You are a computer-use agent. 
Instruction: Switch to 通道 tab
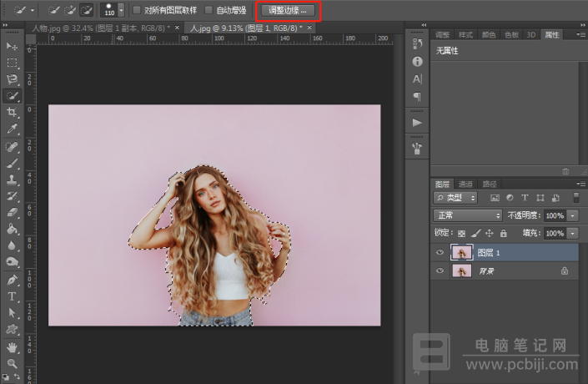[x=465, y=184]
